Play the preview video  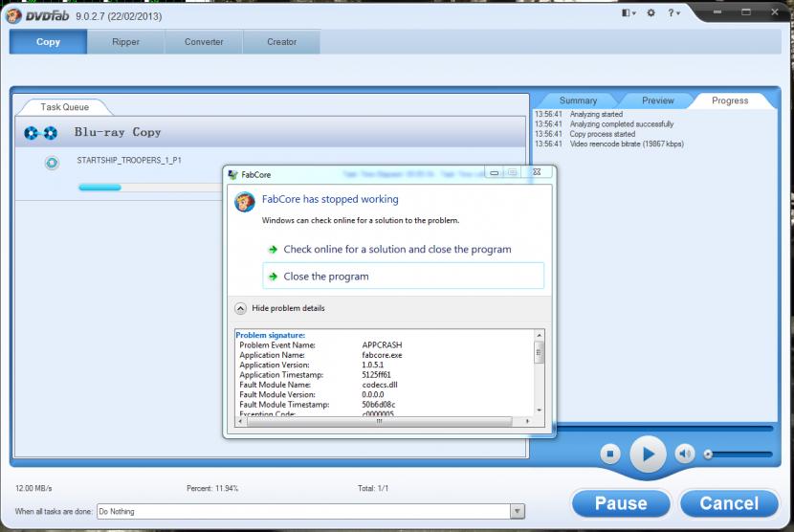coord(648,454)
